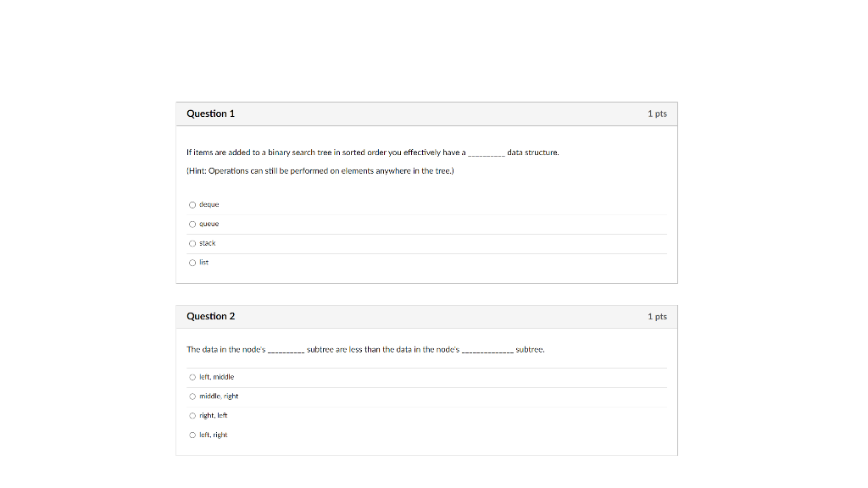This screenshot has height=488, width=868.
Task: Click the hint text about operations
Action: [320, 171]
